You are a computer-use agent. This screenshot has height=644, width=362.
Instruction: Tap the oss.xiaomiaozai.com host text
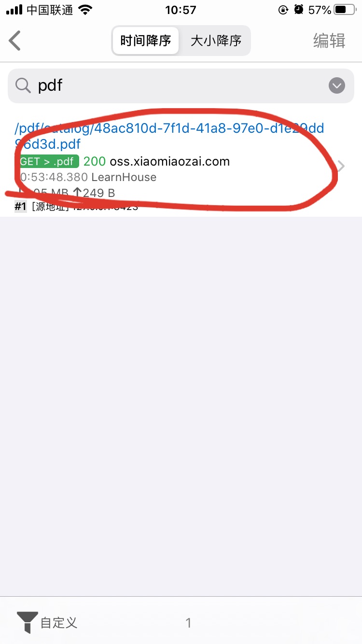[169, 161]
